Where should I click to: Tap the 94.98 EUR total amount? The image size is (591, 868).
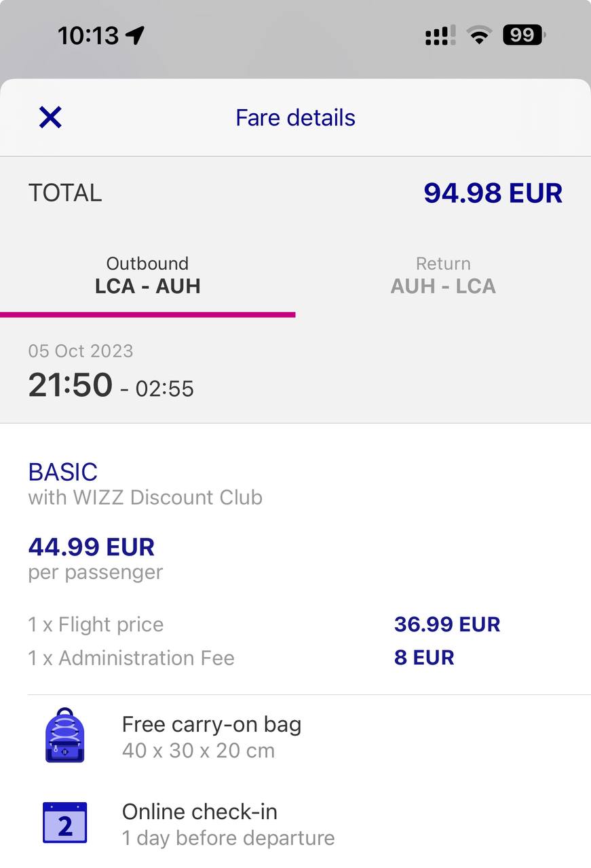coord(493,193)
